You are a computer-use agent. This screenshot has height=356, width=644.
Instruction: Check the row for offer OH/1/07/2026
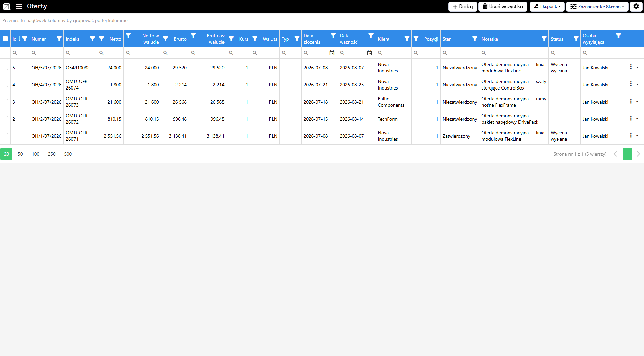(x=5, y=136)
